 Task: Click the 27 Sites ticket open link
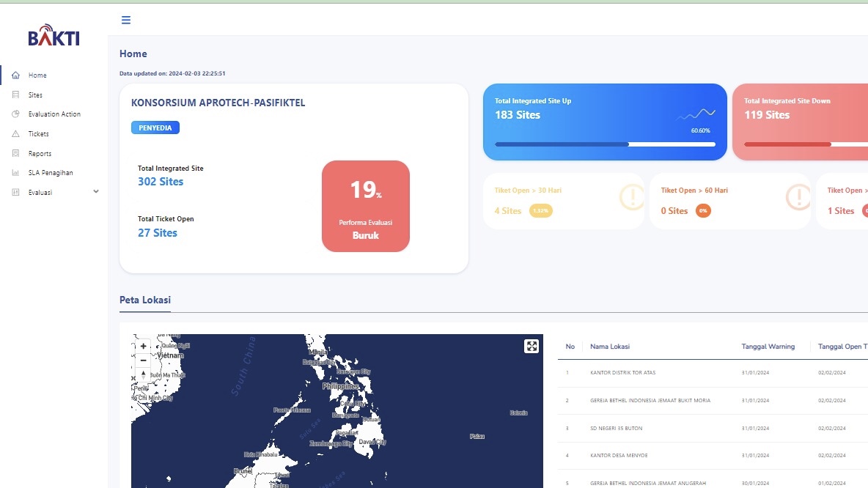pos(158,233)
